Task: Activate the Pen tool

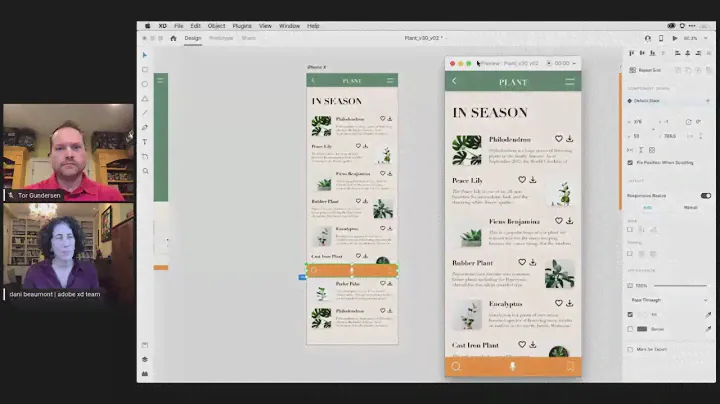Action: point(145,128)
